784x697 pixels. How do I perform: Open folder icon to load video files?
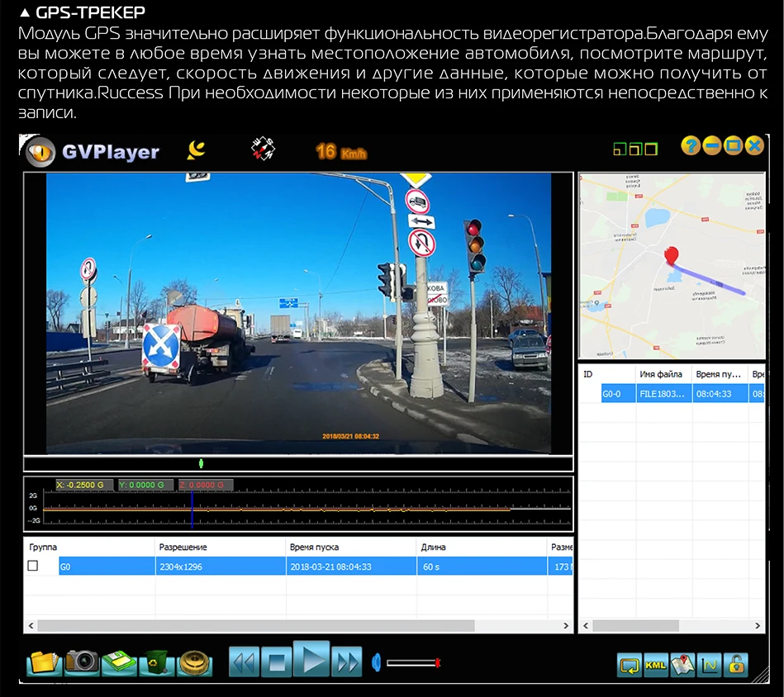coord(45,662)
